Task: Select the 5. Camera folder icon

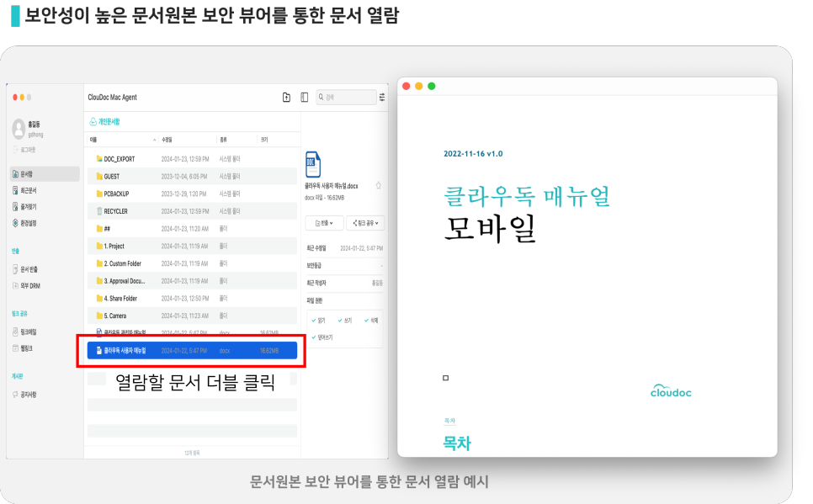Action: click(x=99, y=316)
